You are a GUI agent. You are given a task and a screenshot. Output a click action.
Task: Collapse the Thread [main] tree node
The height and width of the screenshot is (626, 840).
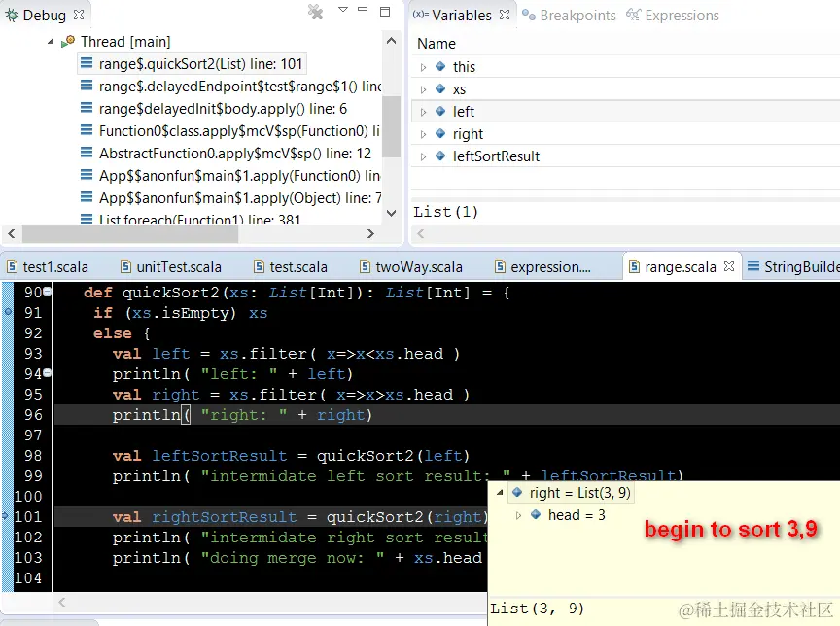pos(51,41)
